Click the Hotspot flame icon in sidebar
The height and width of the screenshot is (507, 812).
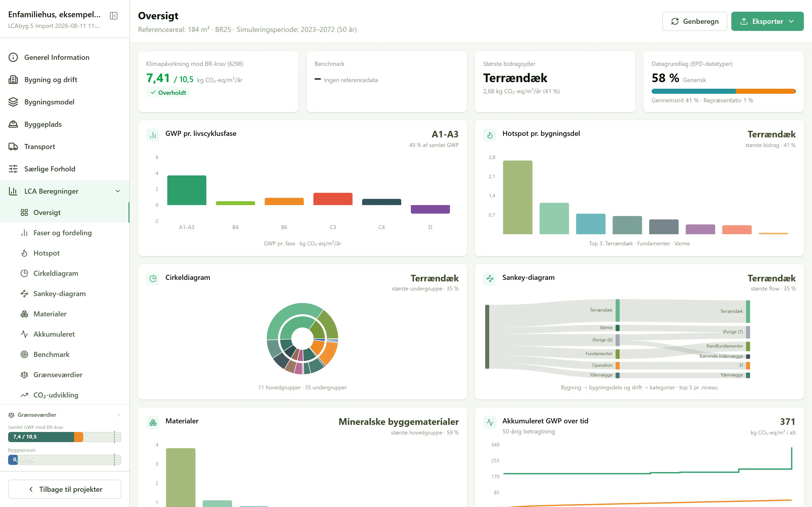[25, 253]
